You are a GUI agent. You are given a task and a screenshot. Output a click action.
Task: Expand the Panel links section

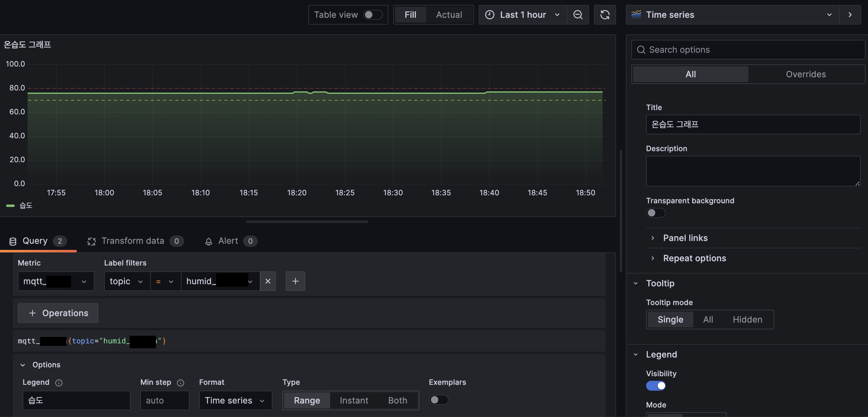click(x=685, y=238)
